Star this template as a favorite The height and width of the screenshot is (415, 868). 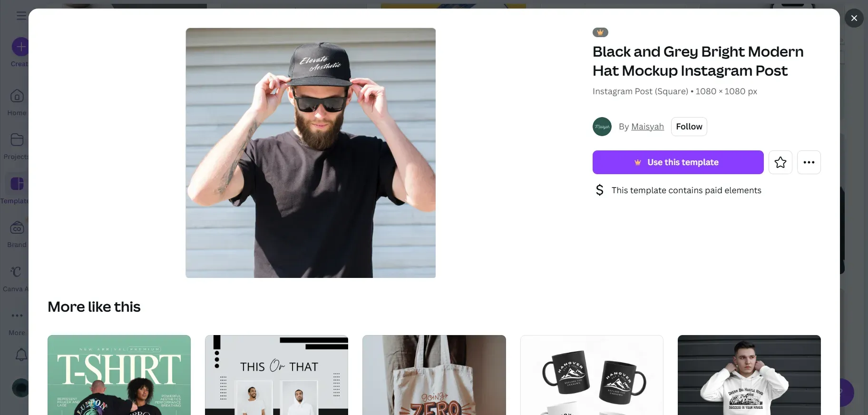pos(780,162)
